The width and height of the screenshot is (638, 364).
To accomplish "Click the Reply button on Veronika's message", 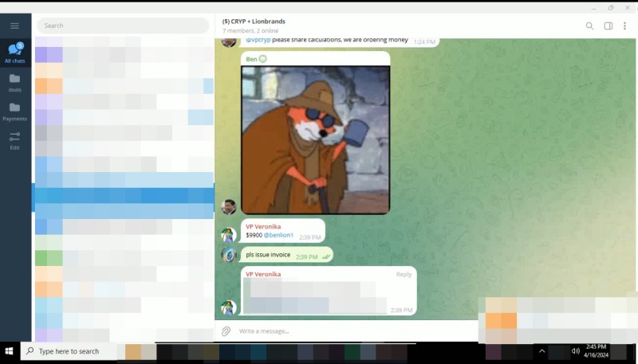I will click(x=404, y=275).
